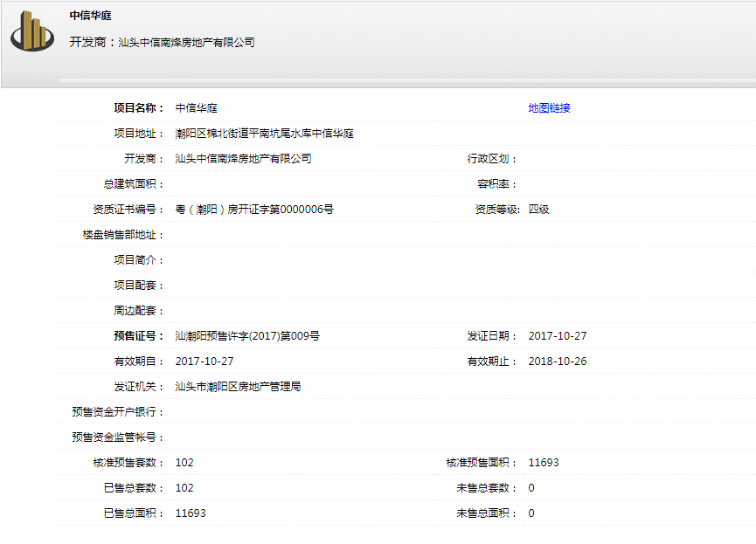This screenshot has width=756, height=544.
Task: Click the 未售总套数 value 0
Action: [x=531, y=488]
